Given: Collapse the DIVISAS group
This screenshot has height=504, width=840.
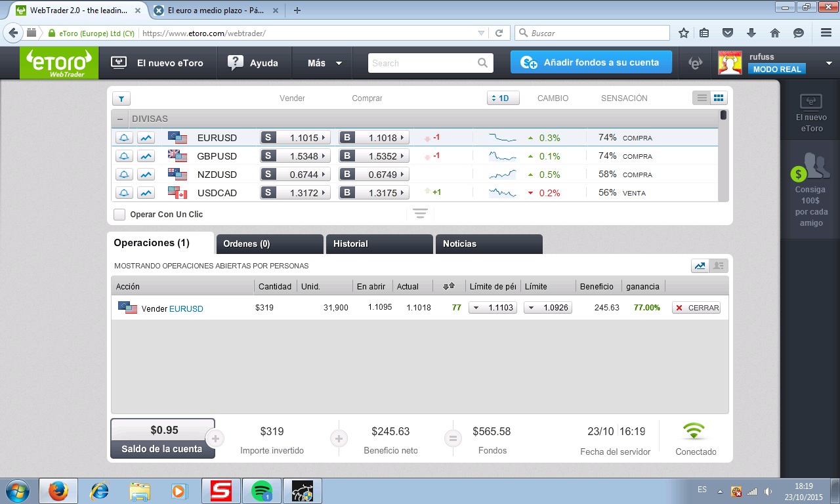Looking at the screenshot, I should [120, 119].
